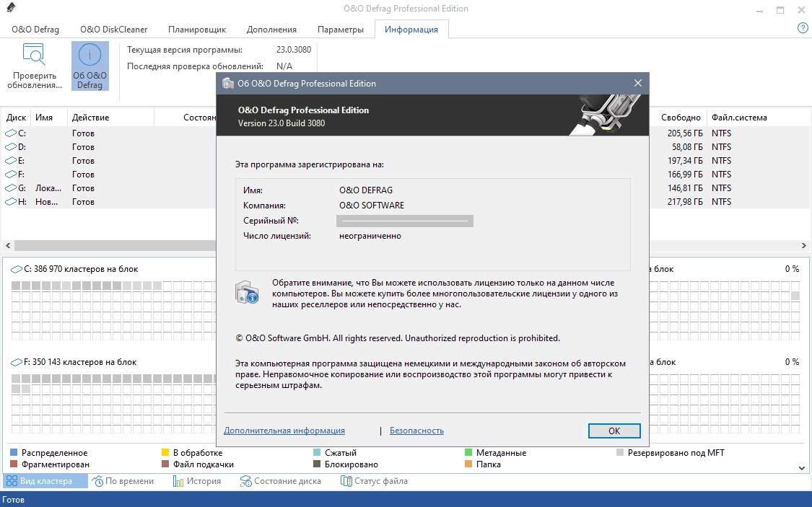Select drive E: icon in disk list

click(11, 161)
